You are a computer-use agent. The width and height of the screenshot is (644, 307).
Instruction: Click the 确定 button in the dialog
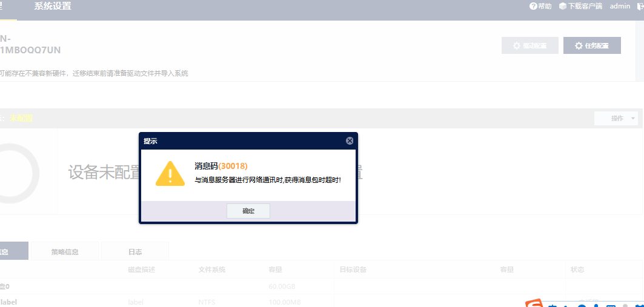(248, 211)
